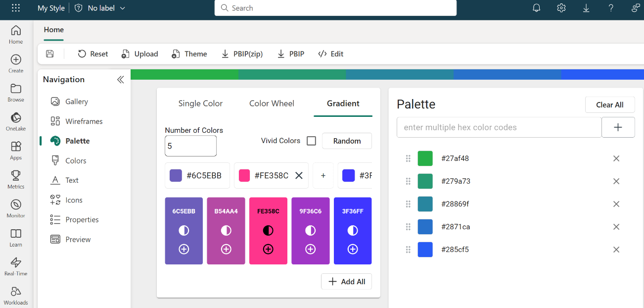Open the help question mark
Image resolution: width=644 pixels, height=308 pixels.
[611, 8]
